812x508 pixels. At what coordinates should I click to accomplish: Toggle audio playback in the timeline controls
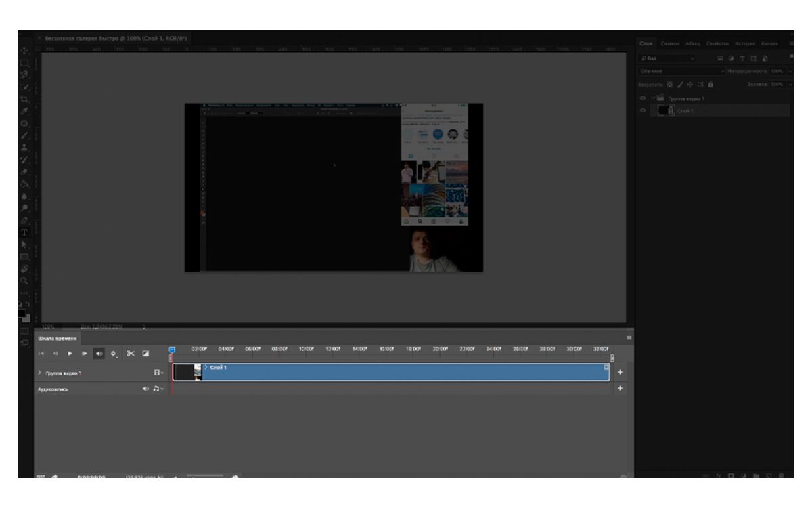(x=99, y=354)
